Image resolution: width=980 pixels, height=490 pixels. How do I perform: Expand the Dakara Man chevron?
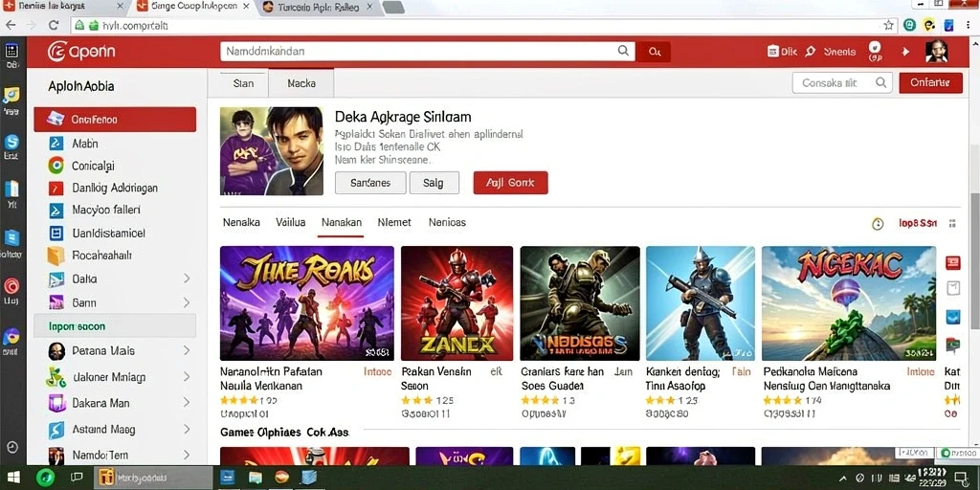click(187, 403)
